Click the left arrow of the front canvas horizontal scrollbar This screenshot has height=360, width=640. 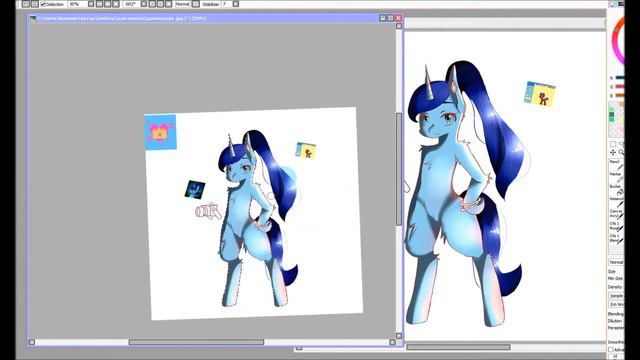[32, 342]
